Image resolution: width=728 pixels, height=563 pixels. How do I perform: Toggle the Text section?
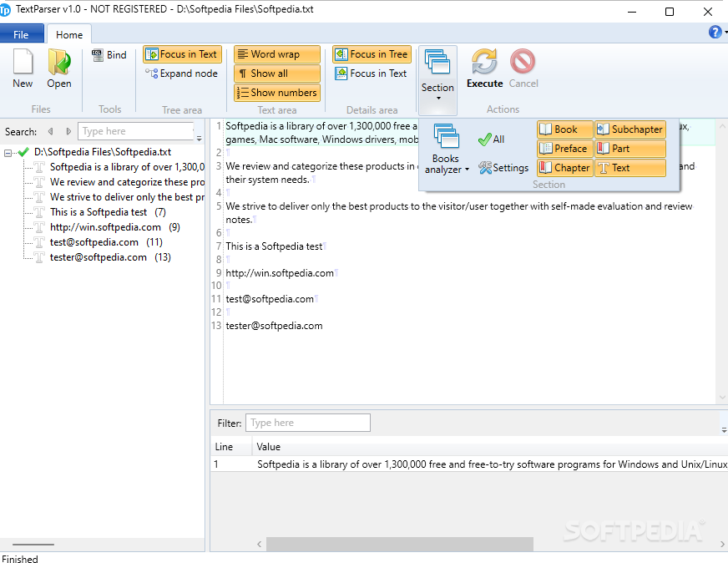pyautogui.click(x=630, y=168)
